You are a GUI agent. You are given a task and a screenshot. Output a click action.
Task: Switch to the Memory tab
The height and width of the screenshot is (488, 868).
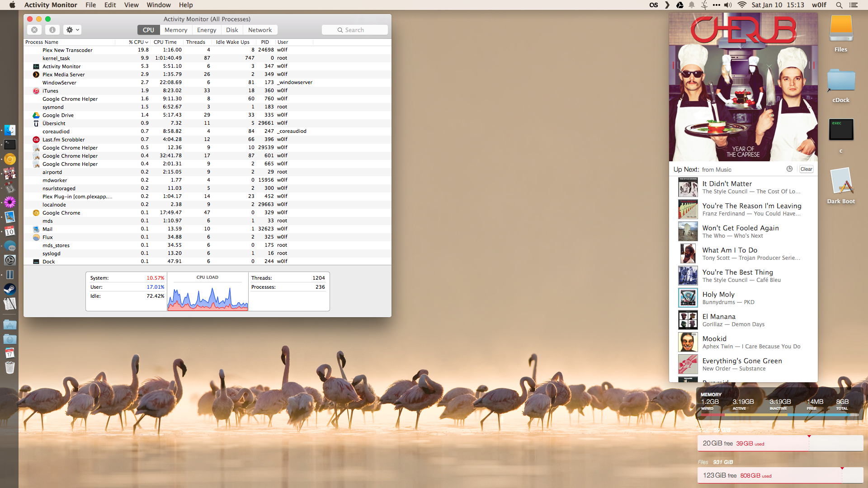point(176,30)
